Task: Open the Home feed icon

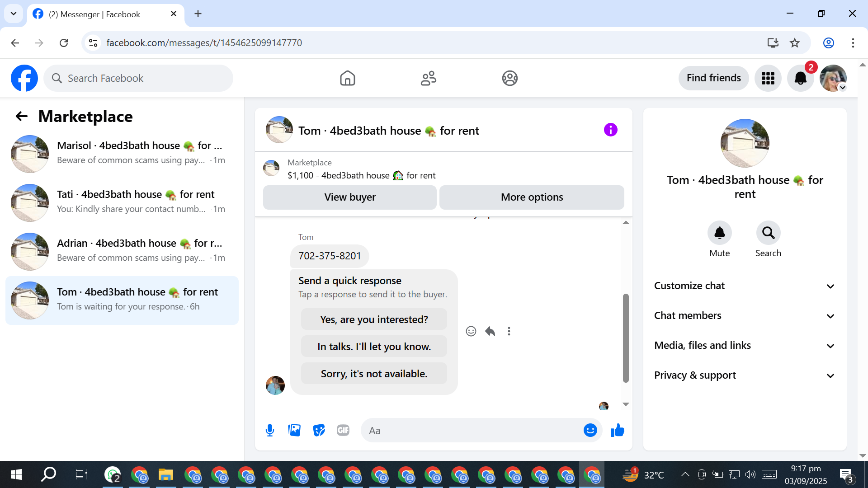Action: 347,78
